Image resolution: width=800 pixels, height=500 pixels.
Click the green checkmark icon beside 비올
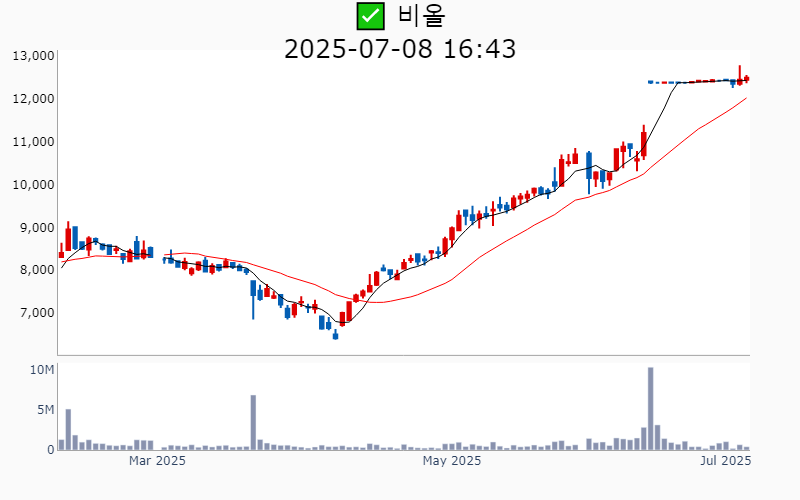click(370, 16)
